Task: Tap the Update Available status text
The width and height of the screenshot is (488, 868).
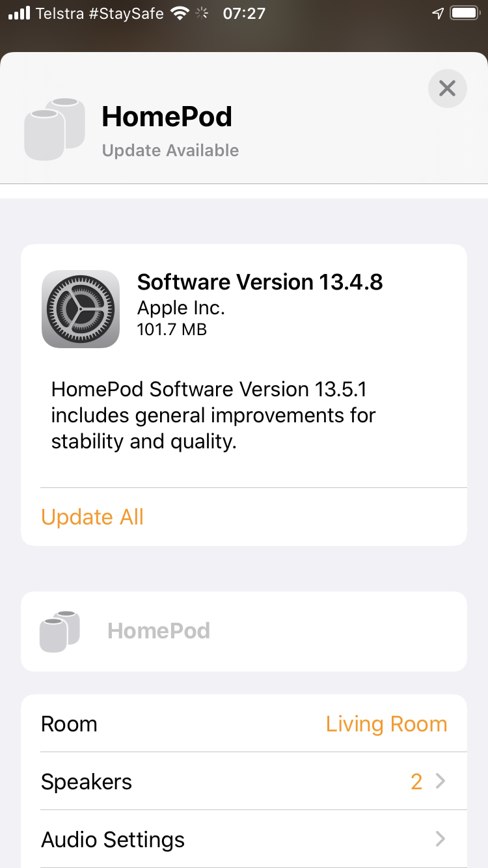Action: [x=170, y=150]
